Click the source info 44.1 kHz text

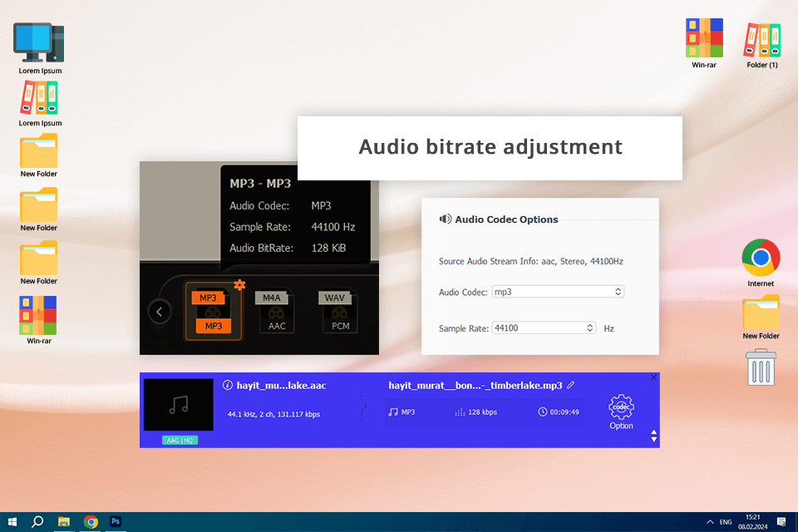tap(273, 414)
